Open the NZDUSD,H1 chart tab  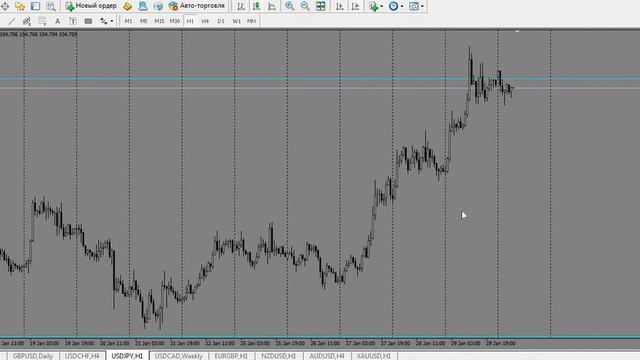(278, 356)
